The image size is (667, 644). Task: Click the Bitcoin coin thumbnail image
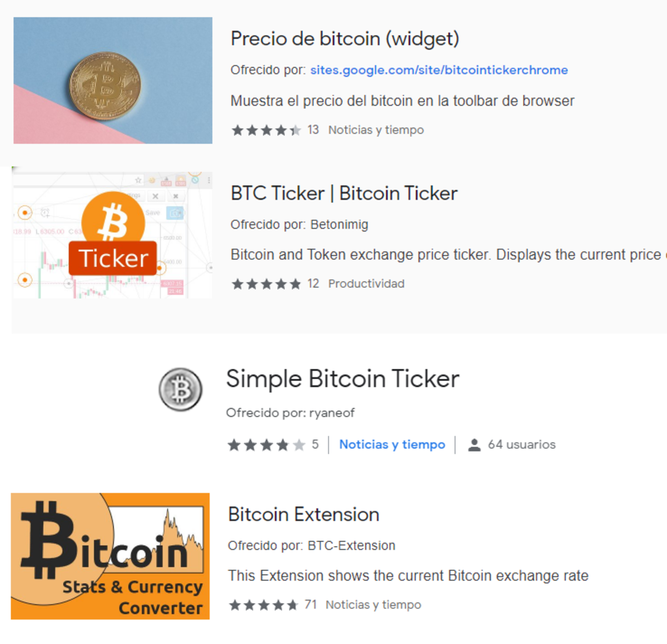113,80
